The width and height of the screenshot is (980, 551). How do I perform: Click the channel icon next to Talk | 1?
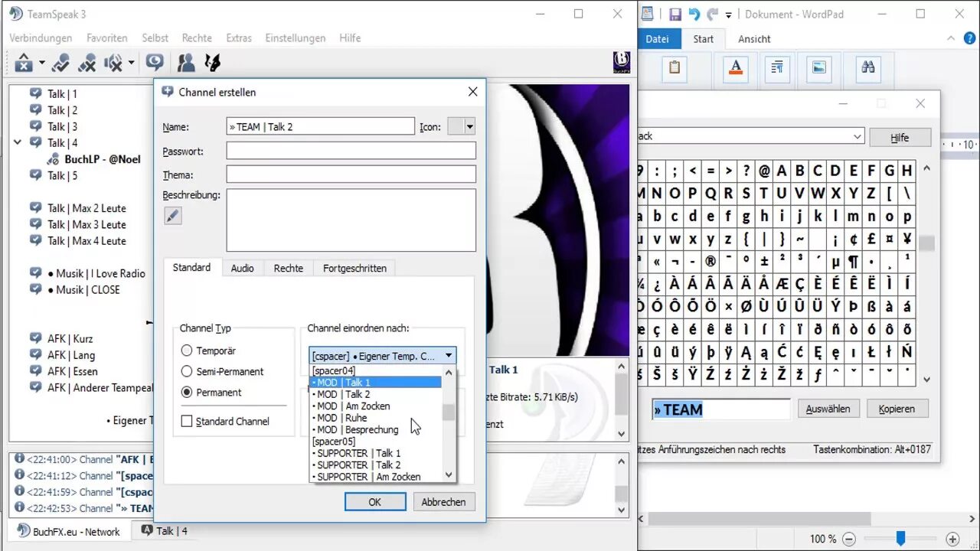tap(35, 93)
